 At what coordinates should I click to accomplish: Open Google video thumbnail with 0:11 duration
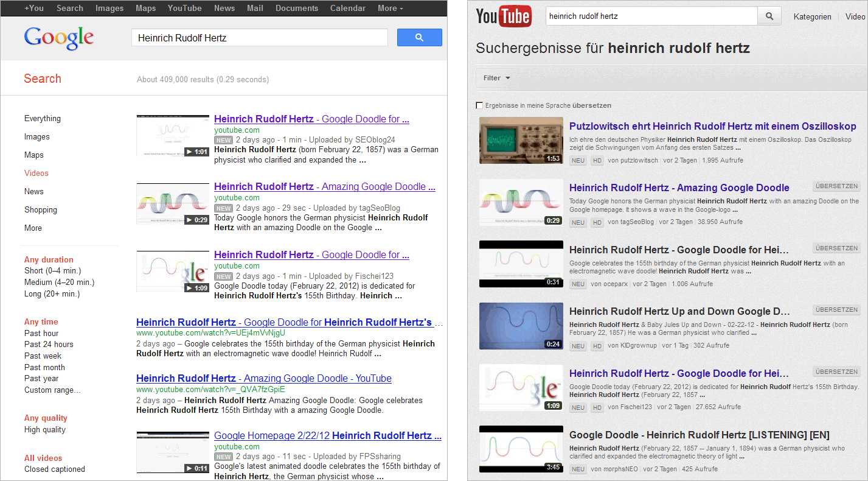click(173, 452)
